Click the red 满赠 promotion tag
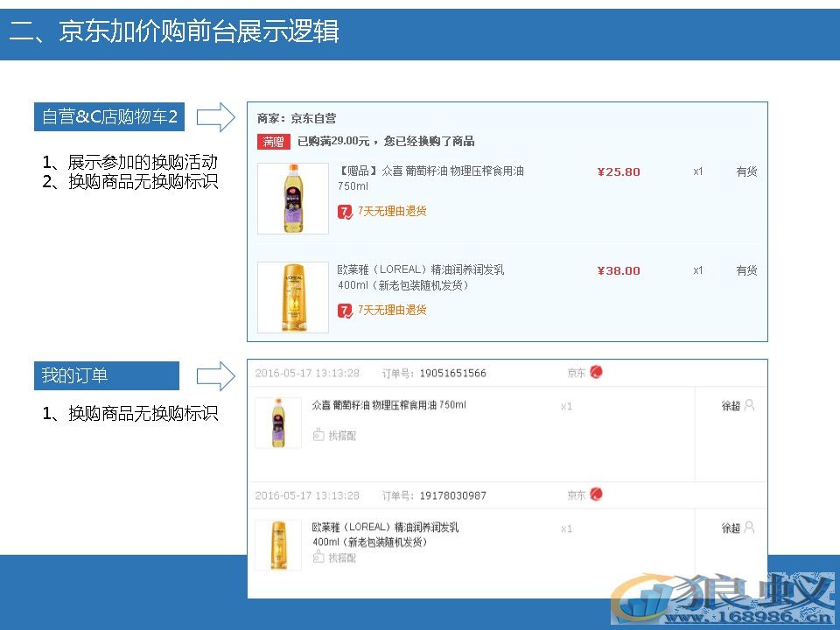The image size is (840, 630). pyautogui.click(x=274, y=142)
